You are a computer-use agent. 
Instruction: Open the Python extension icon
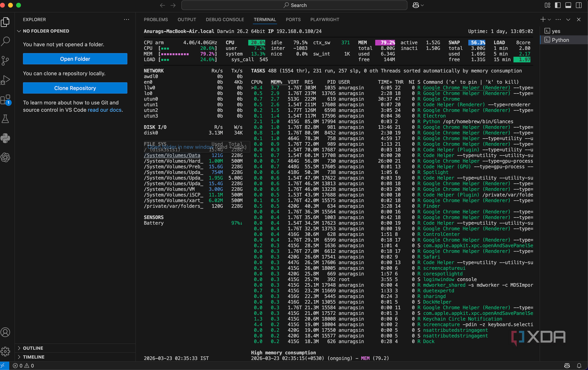tap(5, 138)
